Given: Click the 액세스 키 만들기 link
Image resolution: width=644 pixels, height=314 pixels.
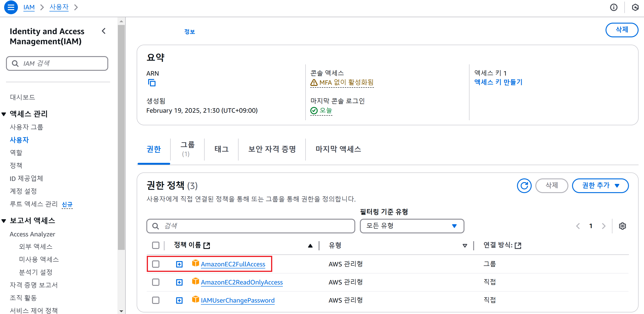Looking at the screenshot, I should click(498, 82).
